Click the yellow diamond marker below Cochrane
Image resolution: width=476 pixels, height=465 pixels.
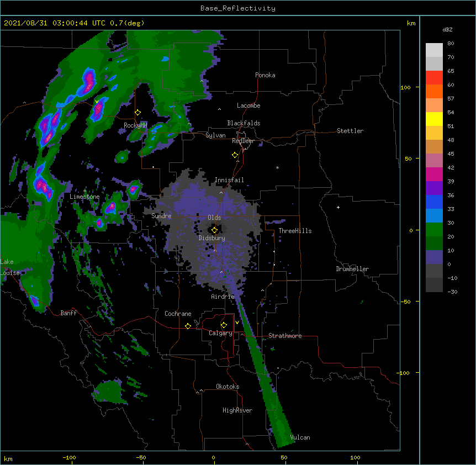tap(188, 326)
